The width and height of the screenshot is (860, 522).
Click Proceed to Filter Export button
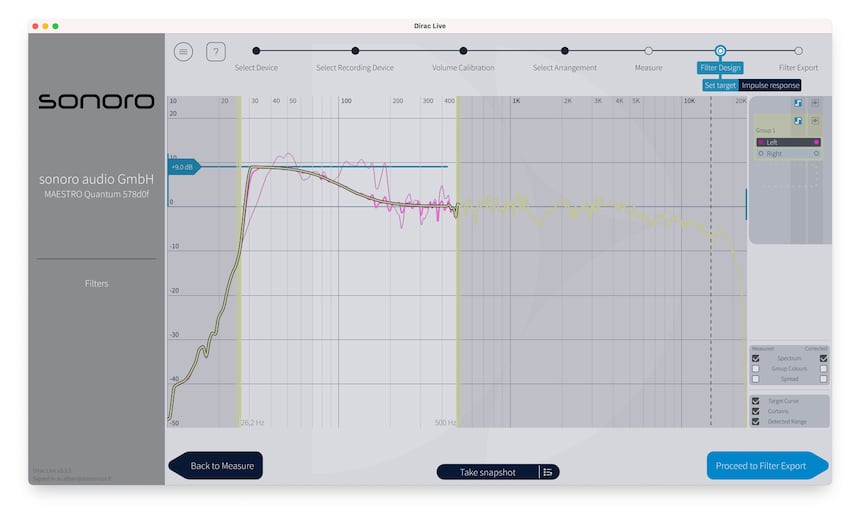pyautogui.click(x=767, y=466)
